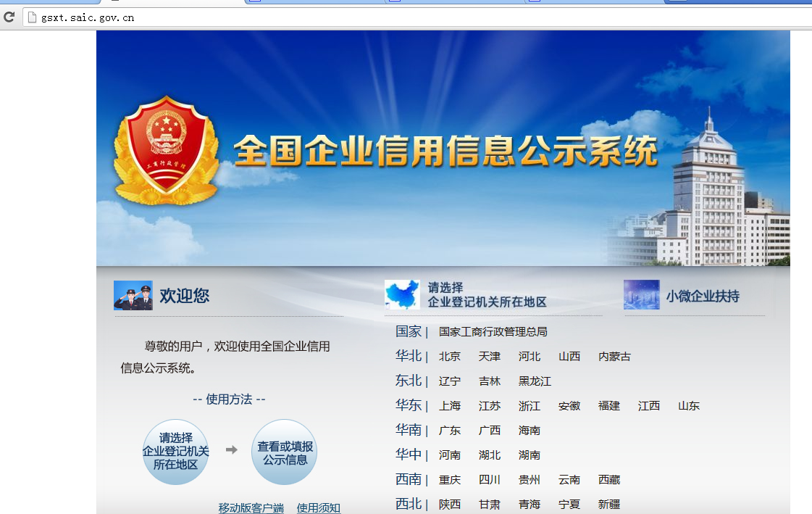Click the page reload icon in the browser
The width and height of the screenshot is (812, 514).
9,17
